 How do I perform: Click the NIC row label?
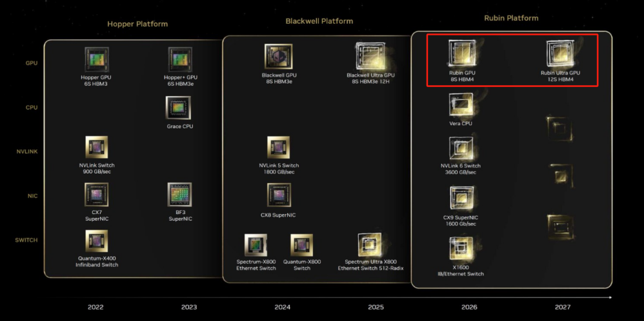click(x=32, y=196)
